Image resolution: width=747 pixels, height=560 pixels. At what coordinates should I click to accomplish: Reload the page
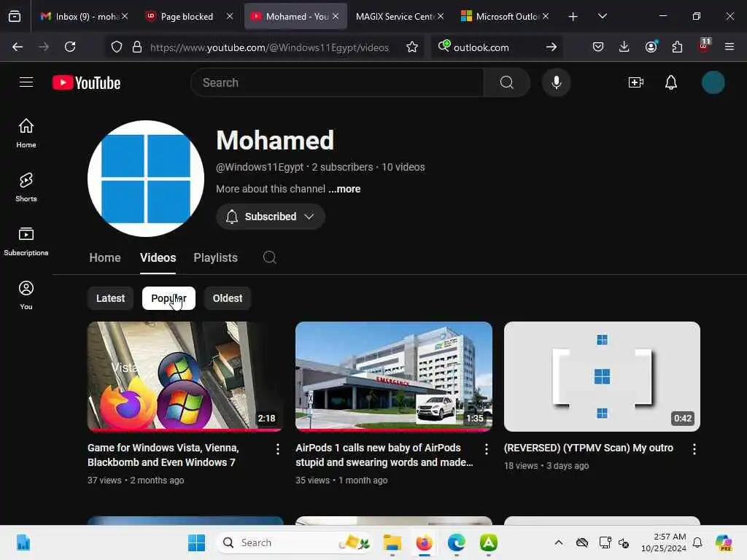tap(70, 47)
